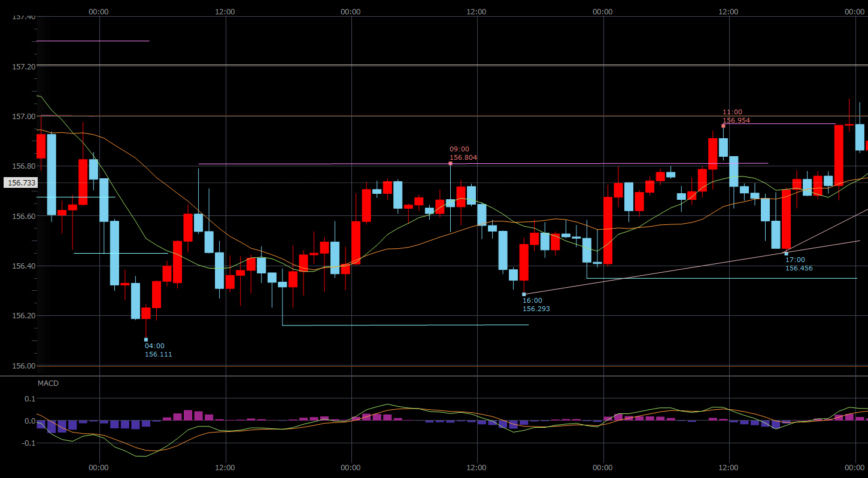Select the 11:00 swing high marker at 156.954
Viewport: 868px width, 478px height.
click(x=723, y=126)
